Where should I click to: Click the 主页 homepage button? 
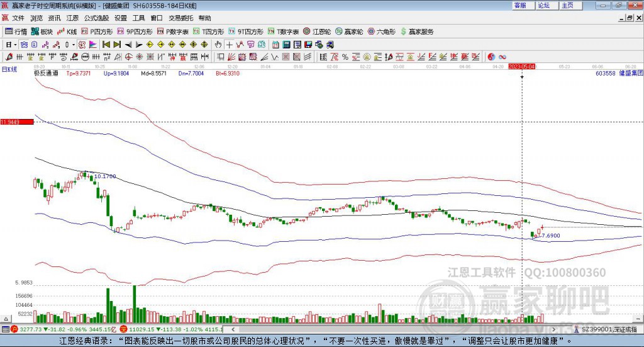pyautogui.click(x=567, y=5)
